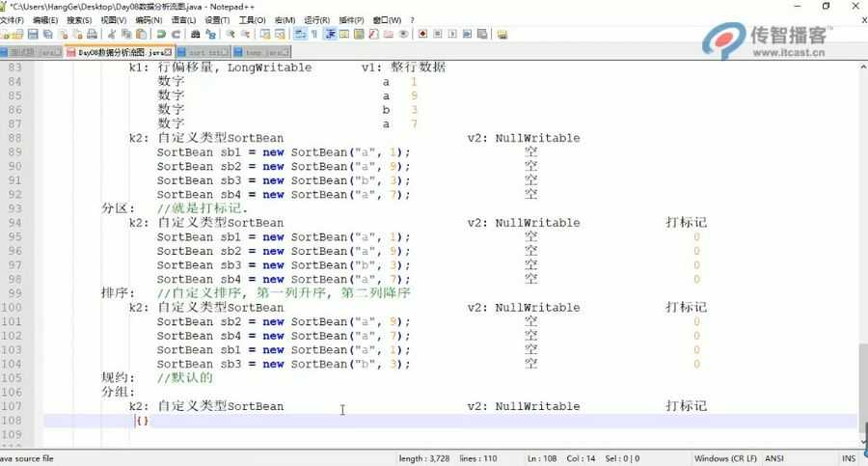Cut the selection using the scissors icon
This screenshot has width=868, height=466.
pos(112,35)
